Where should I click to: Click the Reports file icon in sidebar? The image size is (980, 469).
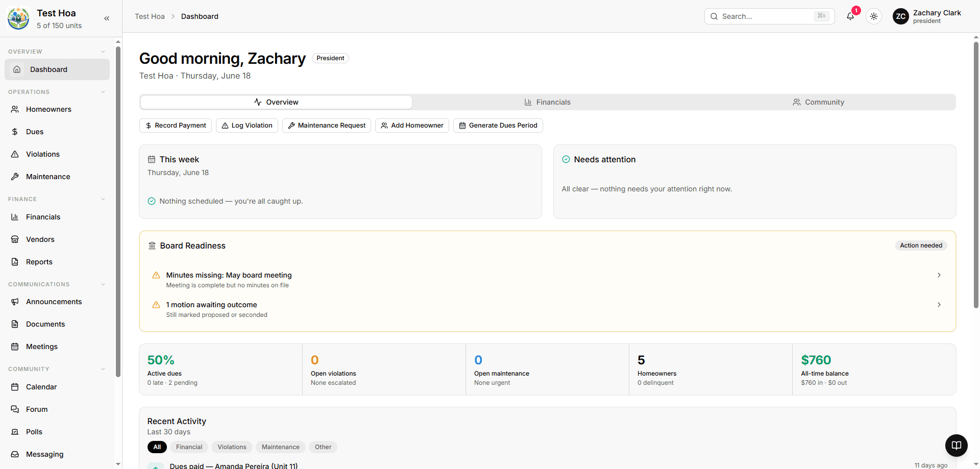pos(15,262)
